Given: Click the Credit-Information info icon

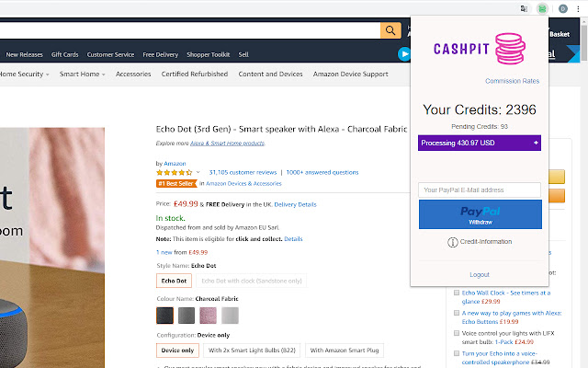Looking at the screenshot, I should (x=453, y=242).
